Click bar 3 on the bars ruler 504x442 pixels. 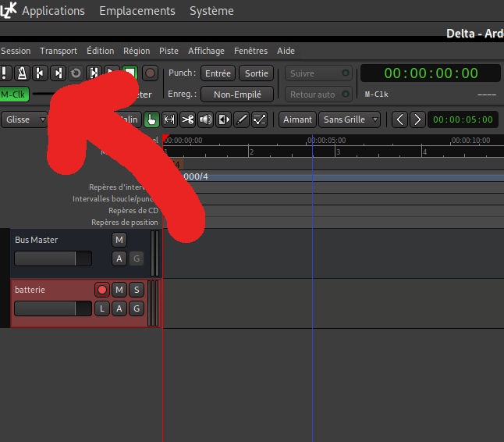(338, 151)
